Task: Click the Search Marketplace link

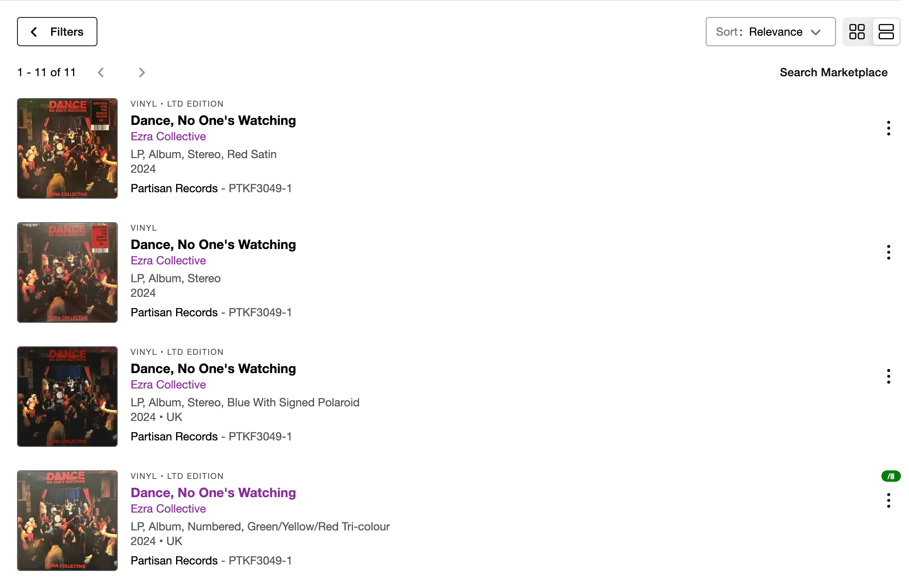Action: pos(834,73)
